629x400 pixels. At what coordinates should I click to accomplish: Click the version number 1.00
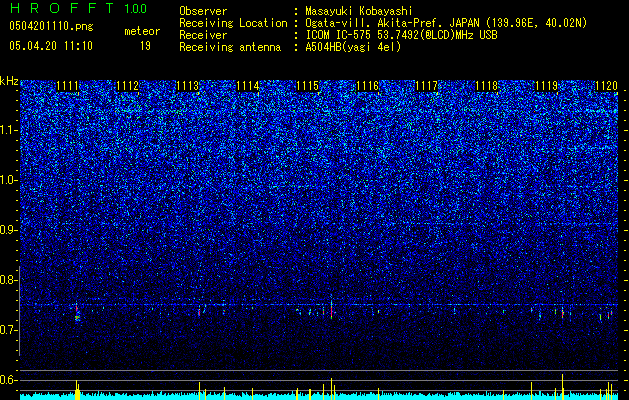[136, 9]
